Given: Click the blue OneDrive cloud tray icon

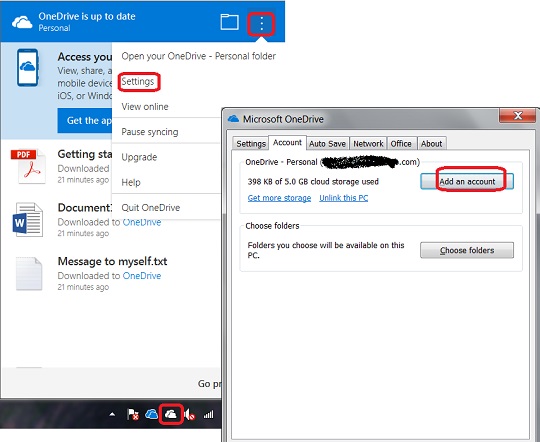Looking at the screenshot, I should pyautogui.click(x=152, y=414).
